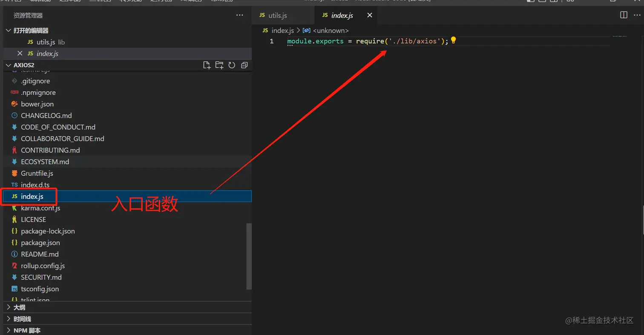644x335 pixels.
Task: Open SECURITY.md file
Action: pos(128,277)
